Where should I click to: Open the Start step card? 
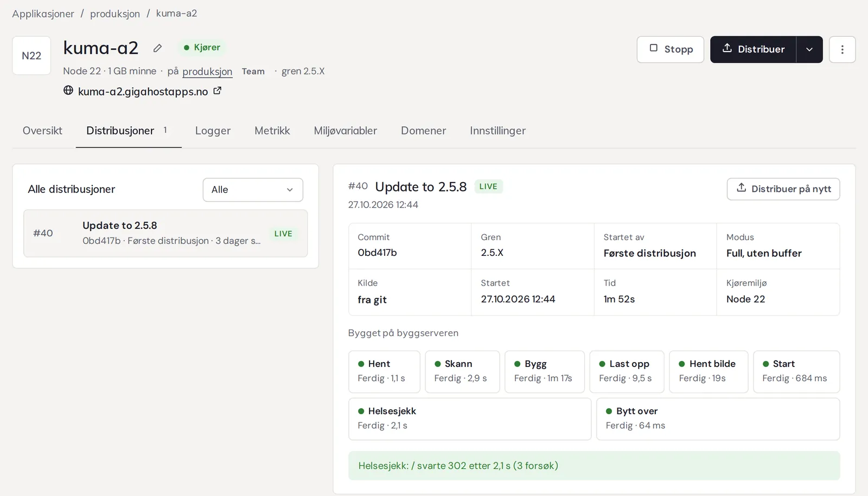[796, 371]
